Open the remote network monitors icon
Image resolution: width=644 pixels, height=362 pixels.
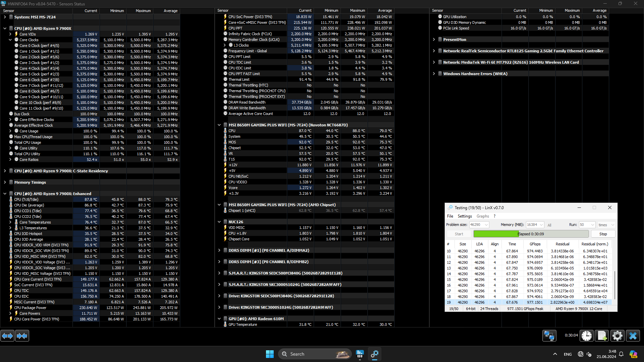[549, 336]
